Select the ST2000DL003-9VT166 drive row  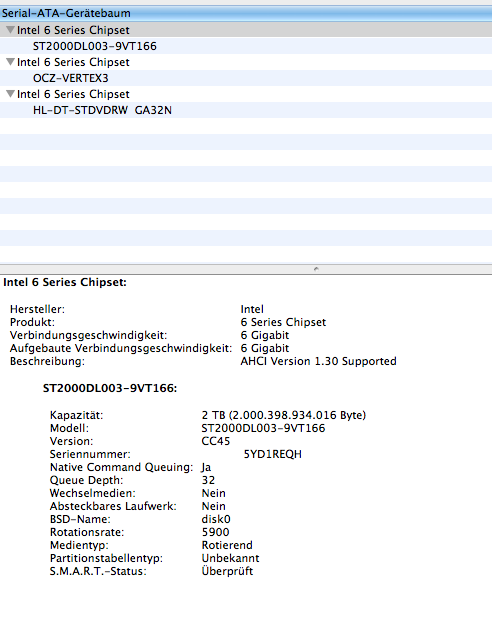246,46
